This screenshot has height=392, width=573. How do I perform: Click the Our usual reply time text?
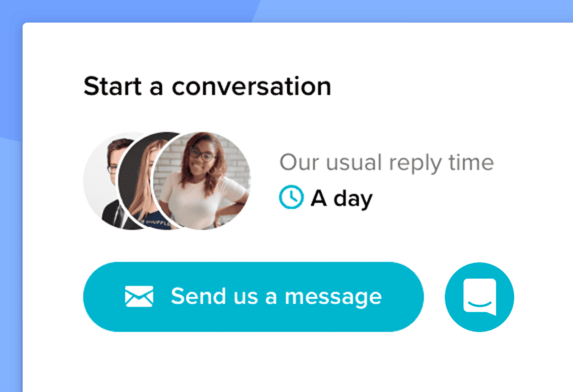pos(387,162)
